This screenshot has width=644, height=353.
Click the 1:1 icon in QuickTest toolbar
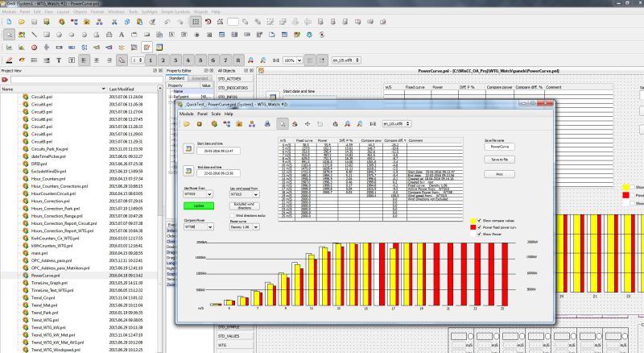pos(373,124)
